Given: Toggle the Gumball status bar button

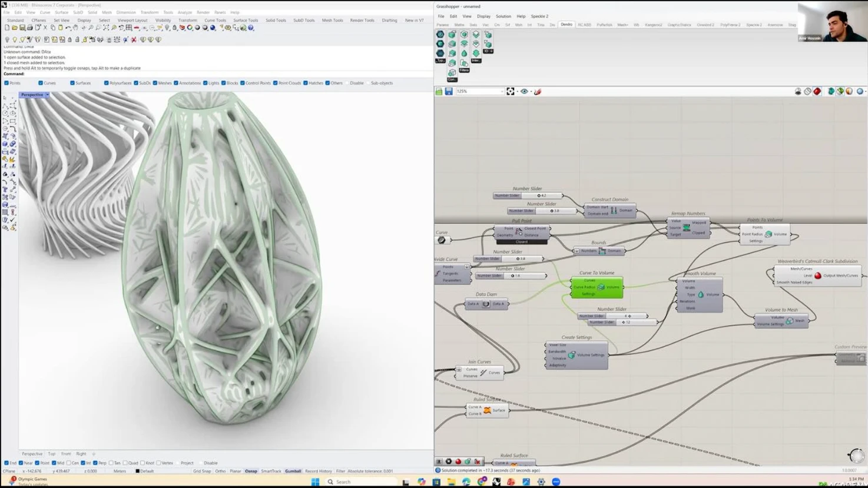Looking at the screenshot, I should coord(293,471).
